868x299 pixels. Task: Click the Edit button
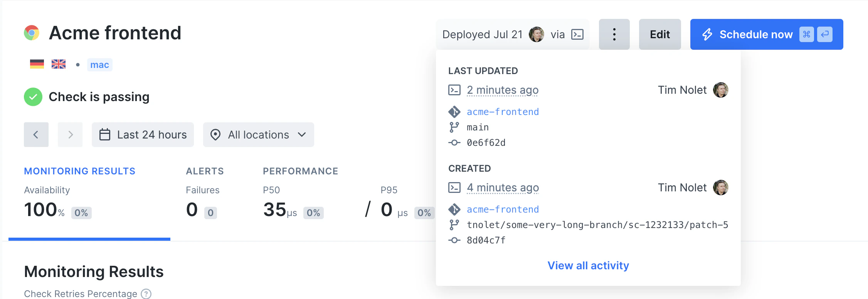coord(660,34)
